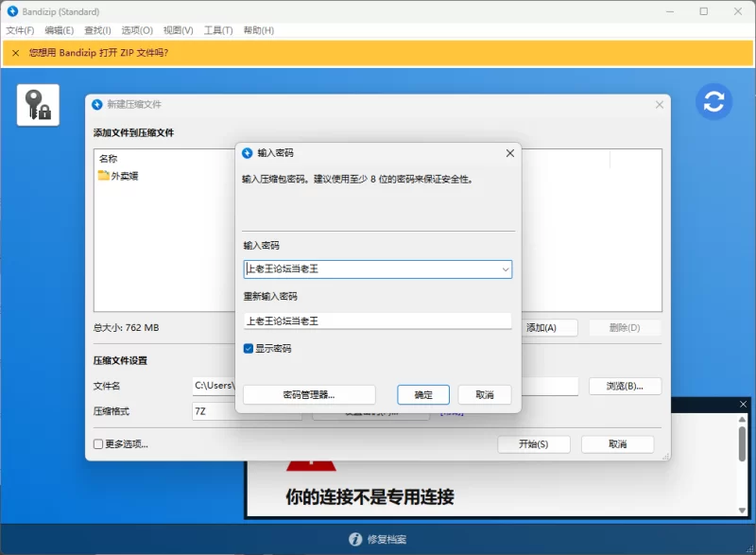This screenshot has height=555, width=756.
Task: Click the Bandizip icon in 新建压缩文件 title
Action: (x=97, y=105)
